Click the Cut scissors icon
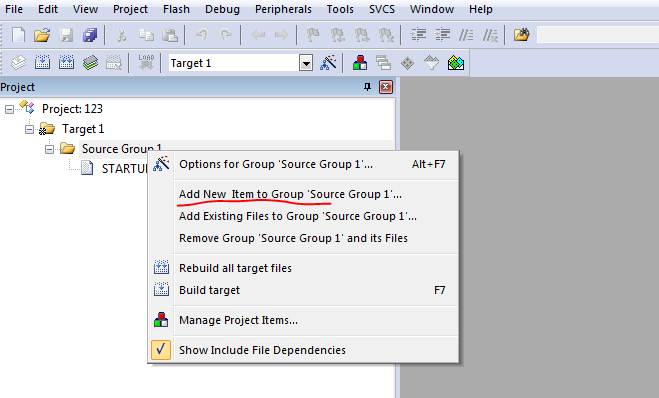Image resolution: width=659 pixels, height=398 pixels. click(121, 35)
